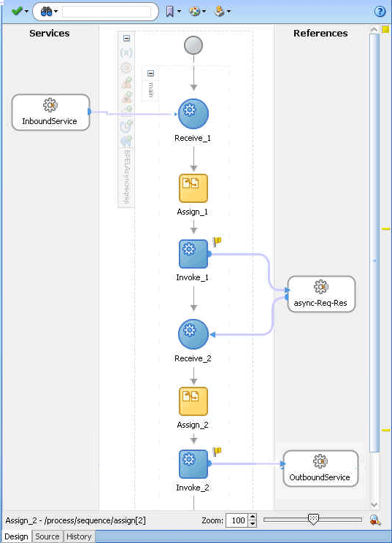This screenshot has width=392, height=543.
Task: Click the Zoom value field showing 100
Action: click(237, 520)
